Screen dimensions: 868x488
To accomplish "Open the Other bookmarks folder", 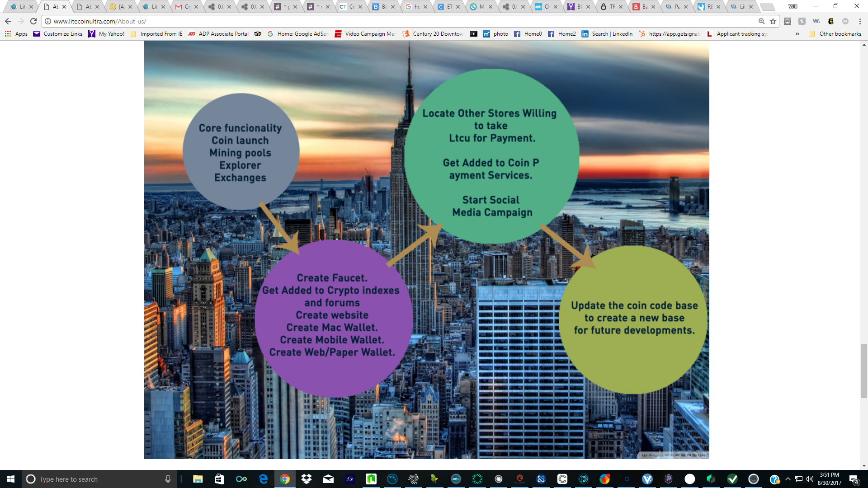I will (x=835, y=34).
